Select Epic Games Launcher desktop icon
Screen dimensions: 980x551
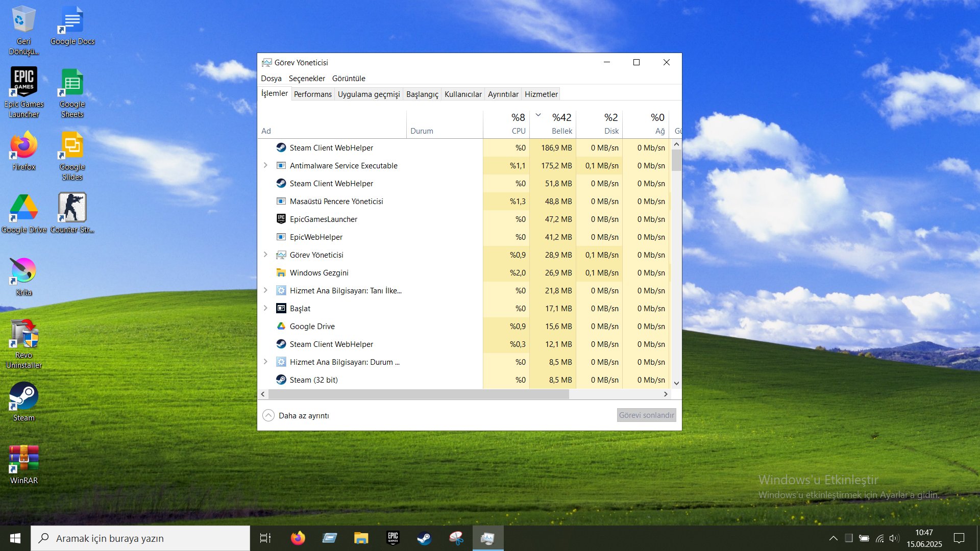(x=24, y=92)
